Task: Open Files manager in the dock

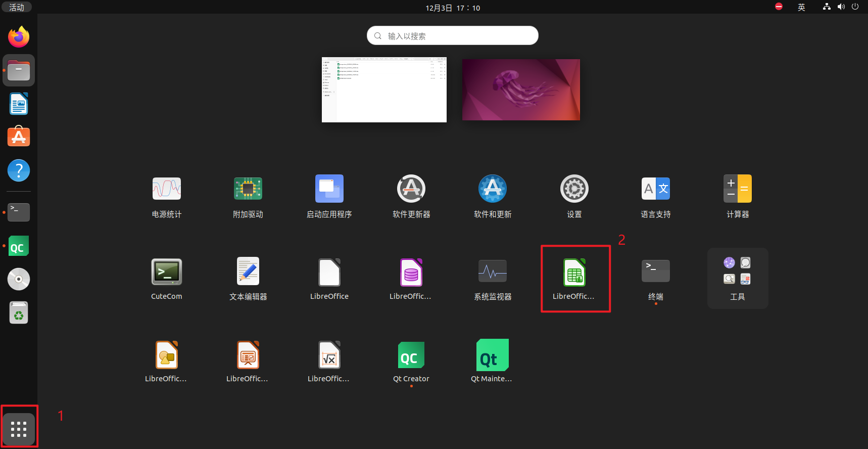Action: coord(19,70)
